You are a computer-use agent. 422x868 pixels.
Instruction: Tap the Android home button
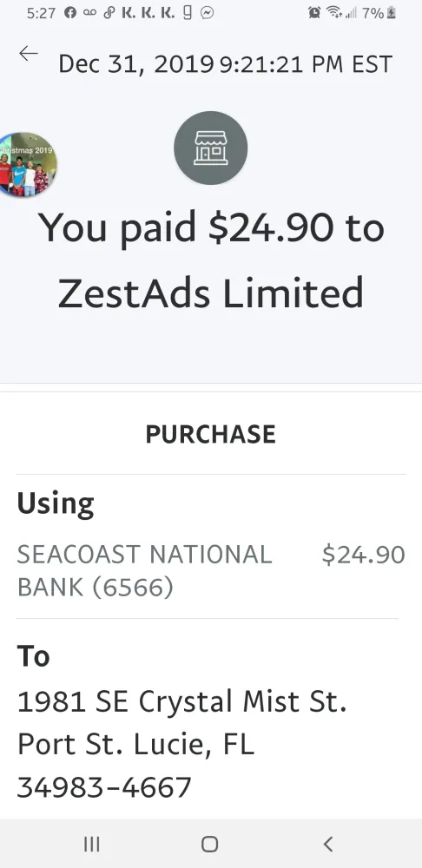point(210,844)
